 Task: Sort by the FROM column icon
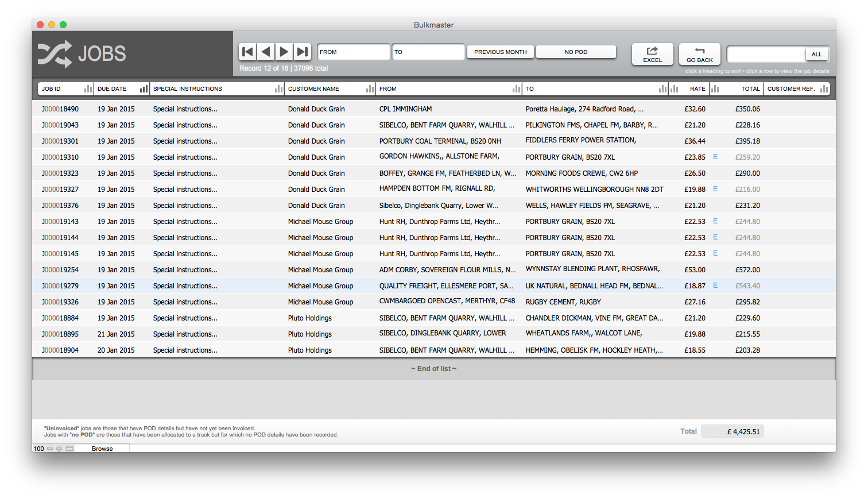(516, 88)
